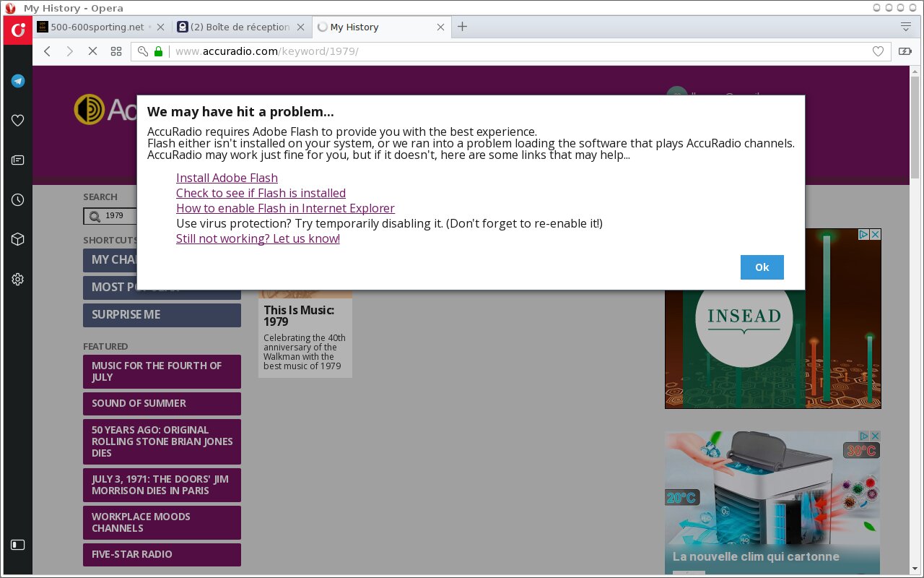Open Speed Dial start page icon

coord(115,51)
